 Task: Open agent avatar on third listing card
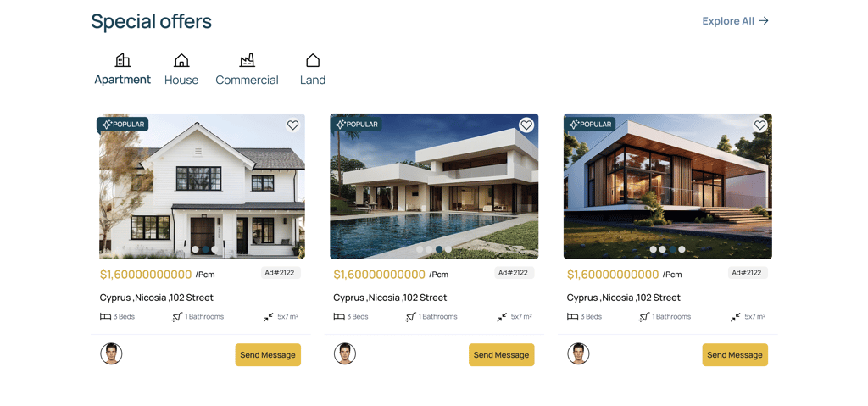(578, 353)
